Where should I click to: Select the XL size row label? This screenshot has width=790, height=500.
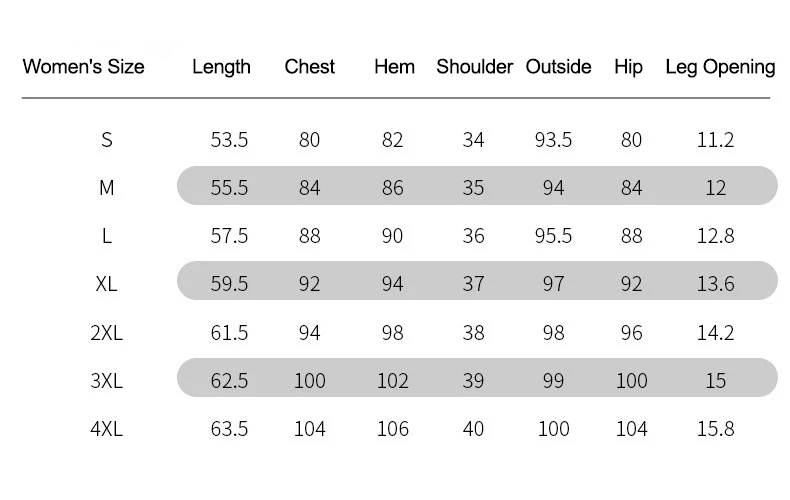pos(106,284)
